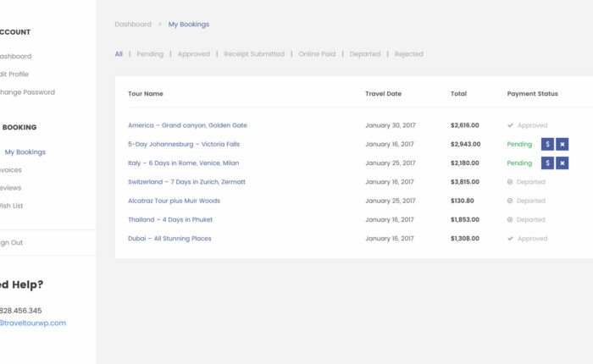Go to Dashboard in the breadcrumb

click(133, 25)
